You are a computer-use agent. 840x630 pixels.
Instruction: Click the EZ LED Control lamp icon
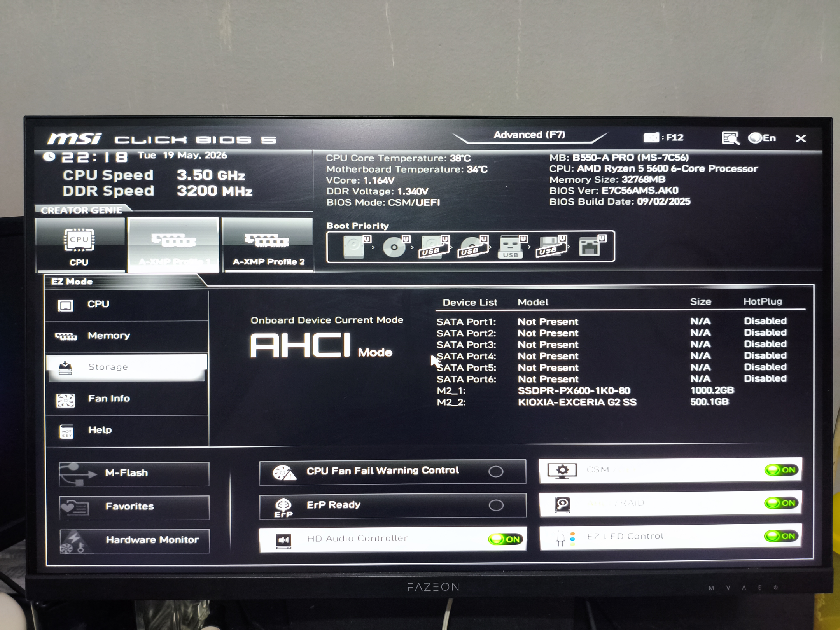565,539
